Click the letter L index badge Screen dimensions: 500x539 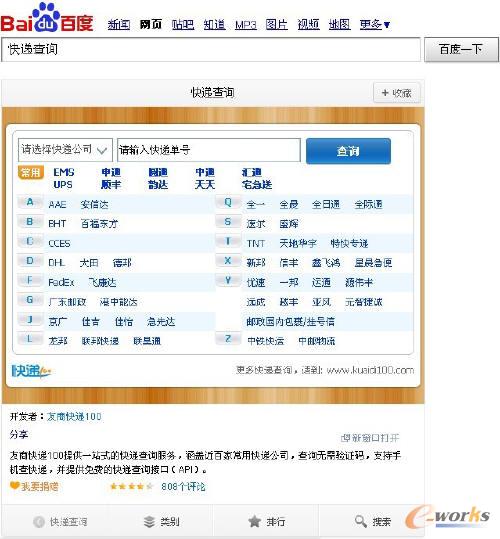tap(30, 339)
